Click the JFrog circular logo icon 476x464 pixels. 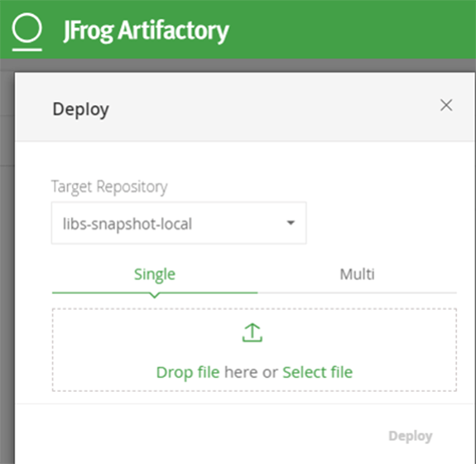pyautogui.click(x=26, y=27)
